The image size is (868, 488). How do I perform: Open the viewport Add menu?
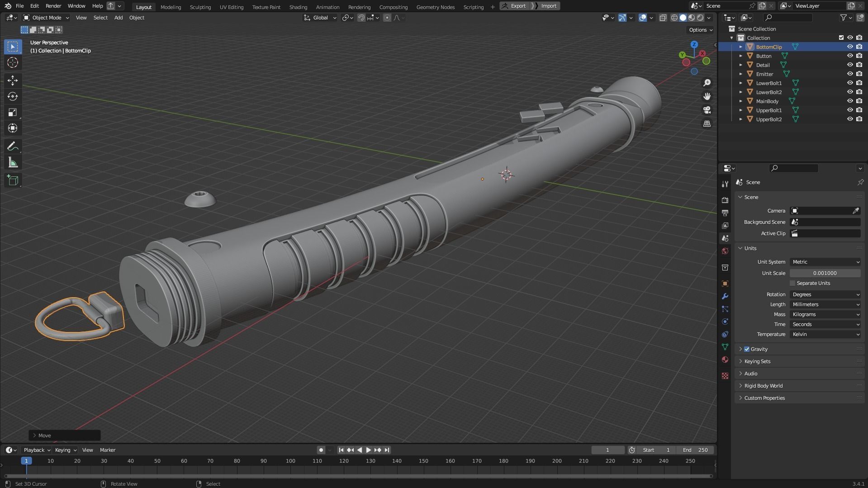click(x=118, y=18)
